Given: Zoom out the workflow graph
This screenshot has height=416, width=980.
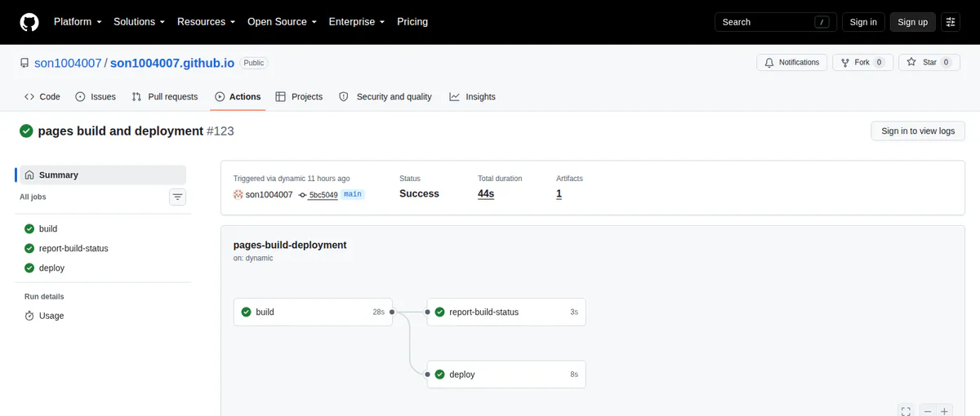Looking at the screenshot, I should point(928,411).
